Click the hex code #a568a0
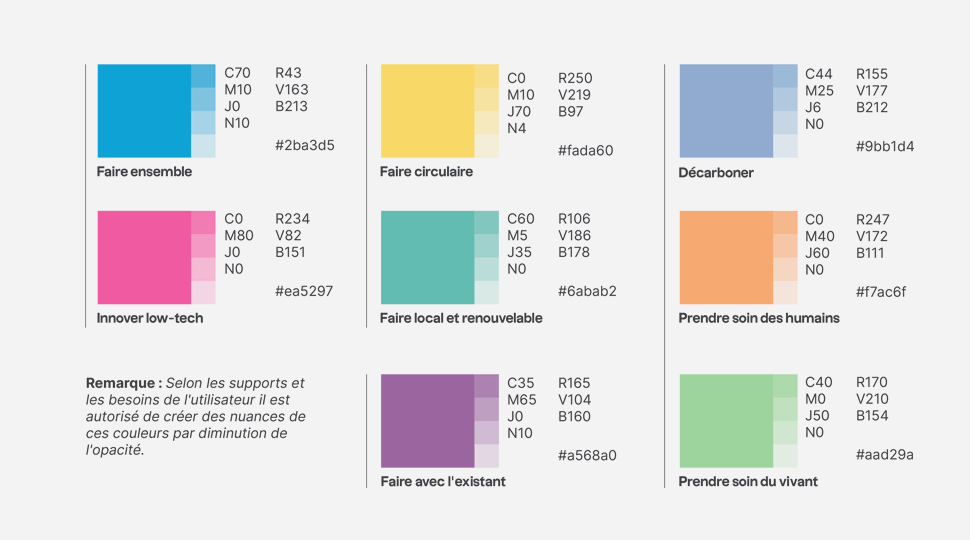This screenshot has height=540, width=970. (587, 455)
